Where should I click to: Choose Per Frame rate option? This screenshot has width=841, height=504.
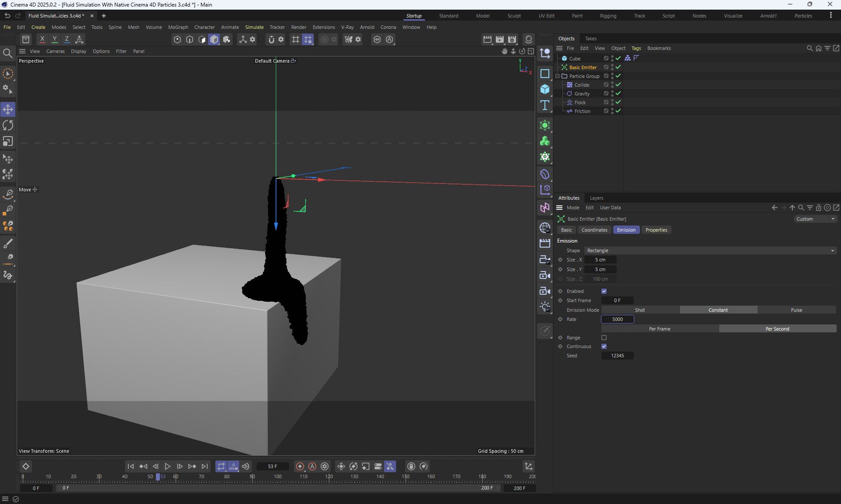coord(659,329)
